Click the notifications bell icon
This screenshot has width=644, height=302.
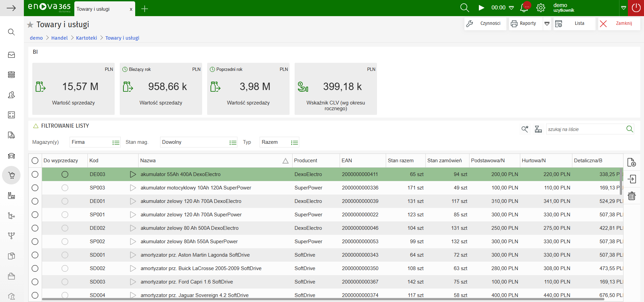[524, 8]
